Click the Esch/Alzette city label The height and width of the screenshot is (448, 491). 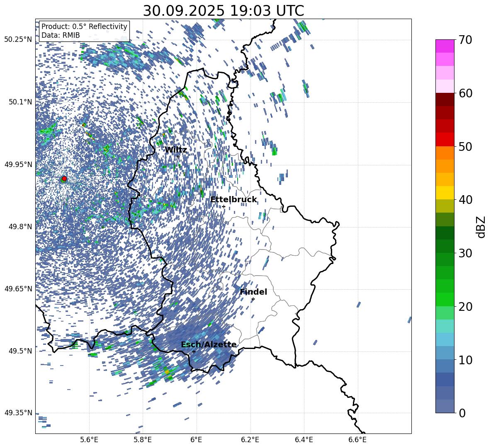point(209,345)
